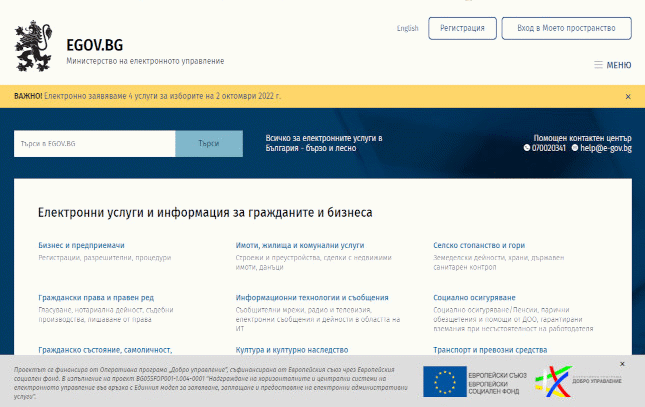Click the email icon beside help@e-gov.bg
This screenshot has height=407, width=645.
(575, 148)
